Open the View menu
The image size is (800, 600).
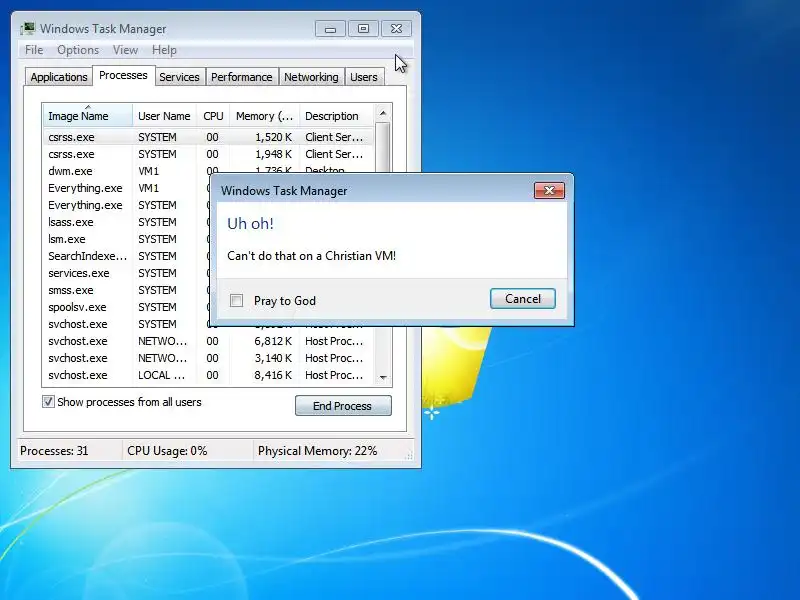125,50
